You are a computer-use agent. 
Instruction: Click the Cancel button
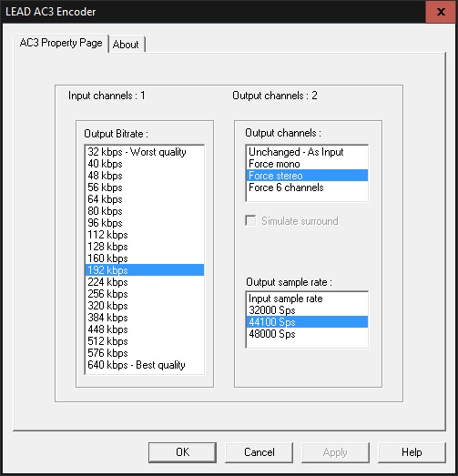[x=260, y=452]
